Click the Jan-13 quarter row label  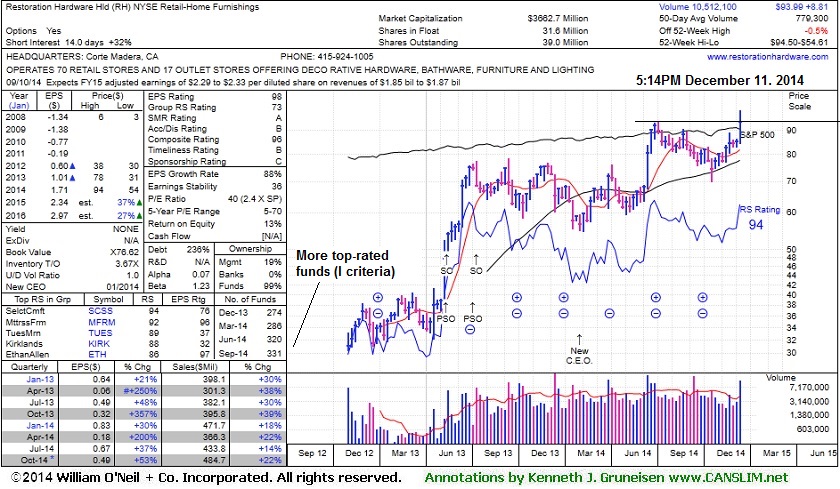40,379
